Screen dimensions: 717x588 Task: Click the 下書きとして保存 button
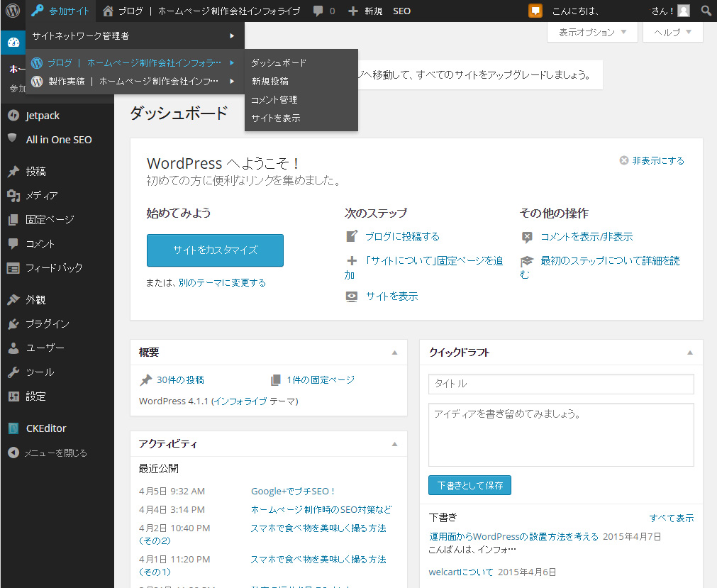(x=469, y=485)
